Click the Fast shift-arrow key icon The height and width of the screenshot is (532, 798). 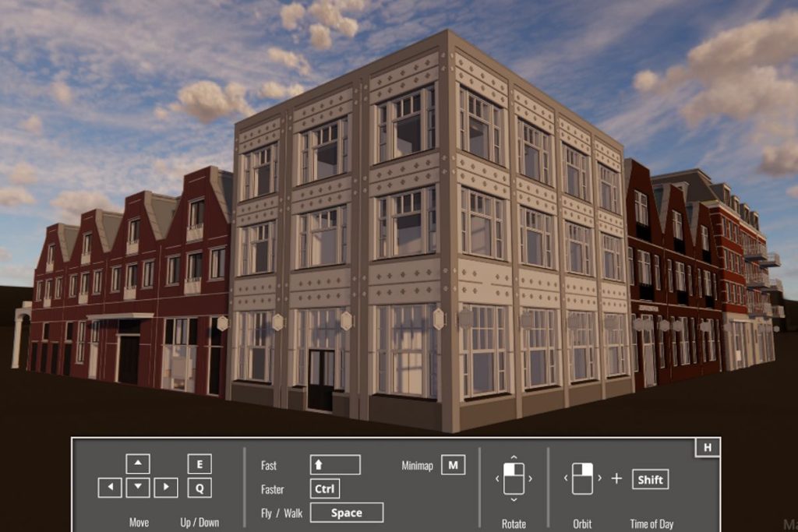(334, 465)
